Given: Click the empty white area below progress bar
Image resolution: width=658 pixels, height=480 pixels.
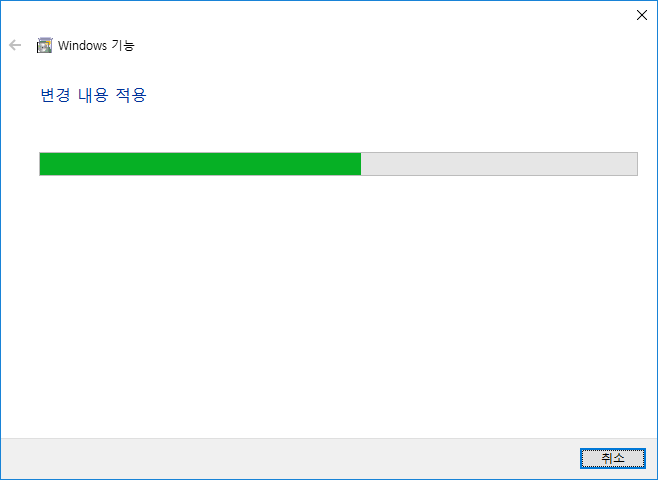Looking at the screenshot, I should [329, 306].
